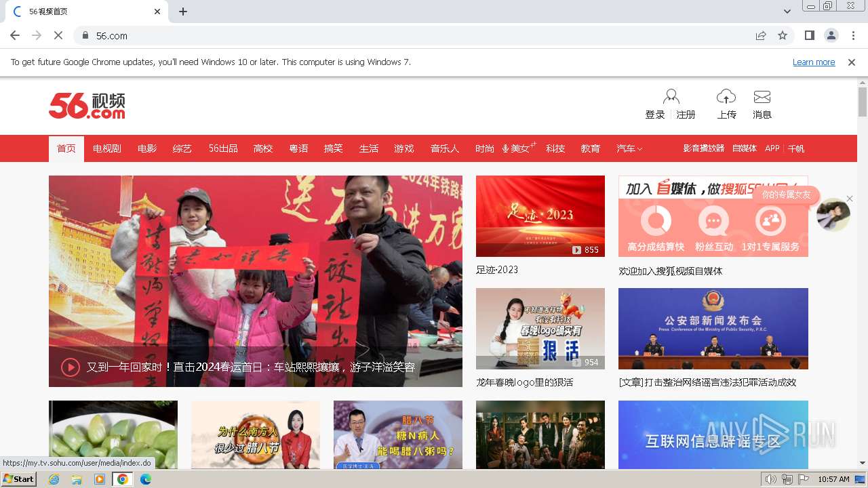This screenshot has height=488, width=868.
Task: Click Learn more link in update bar
Action: click(814, 62)
